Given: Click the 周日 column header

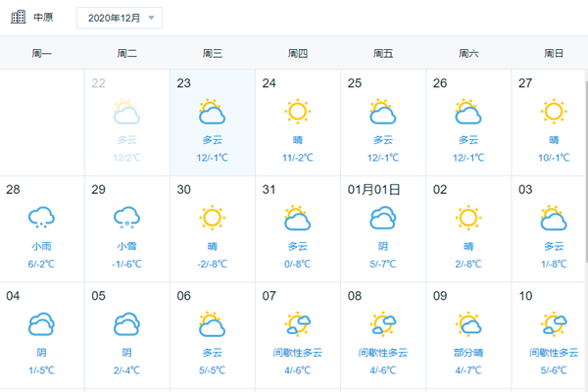Looking at the screenshot, I should 554,54.
